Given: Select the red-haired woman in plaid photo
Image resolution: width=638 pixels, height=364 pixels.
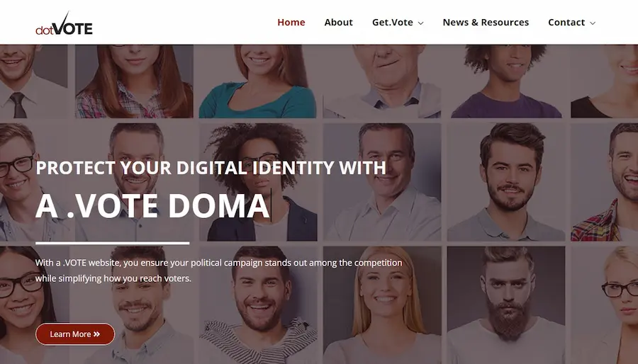Looking at the screenshot, I should (x=134, y=81).
